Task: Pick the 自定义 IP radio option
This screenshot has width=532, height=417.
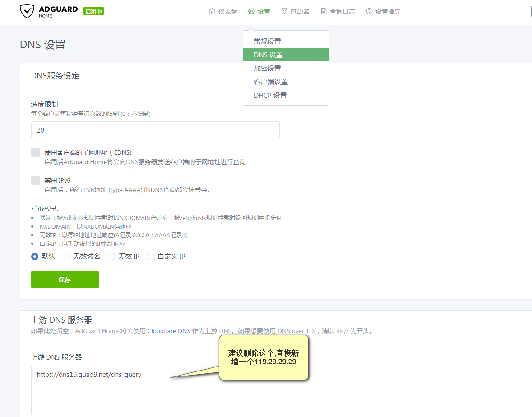Action: click(150, 257)
